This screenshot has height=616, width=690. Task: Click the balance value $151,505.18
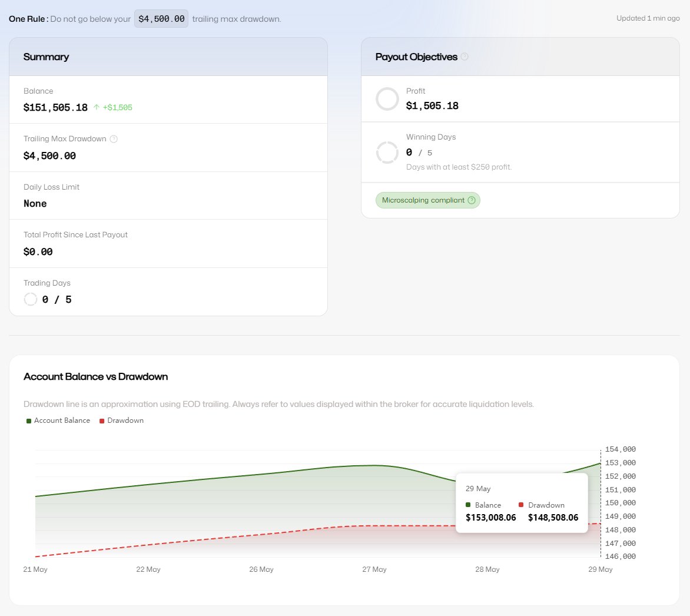[x=55, y=107]
